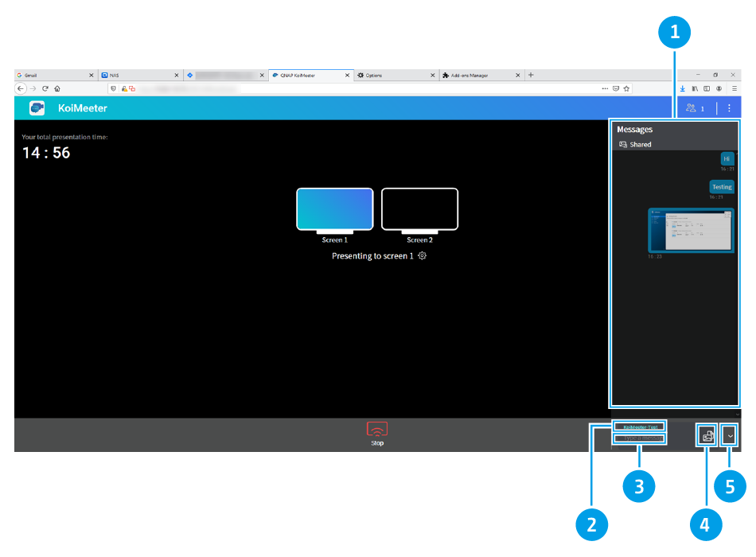Open a new browser tab with plus button
756x557 pixels.
[531, 75]
